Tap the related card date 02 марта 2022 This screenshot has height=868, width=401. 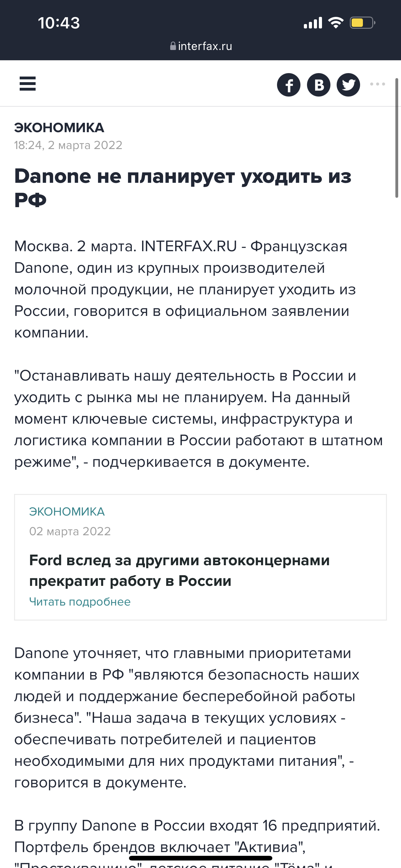coord(70,531)
